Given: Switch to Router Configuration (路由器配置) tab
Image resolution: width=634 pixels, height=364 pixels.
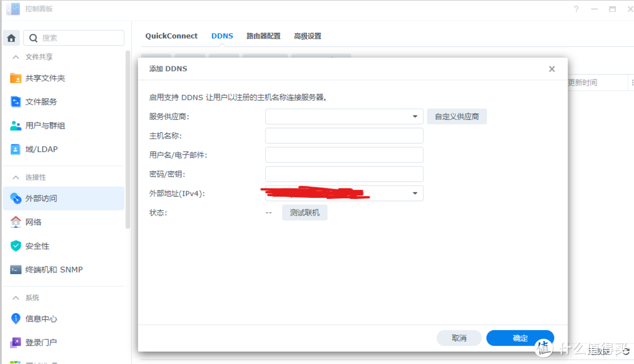Looking at the screenshot, I should tap(263, 36).
